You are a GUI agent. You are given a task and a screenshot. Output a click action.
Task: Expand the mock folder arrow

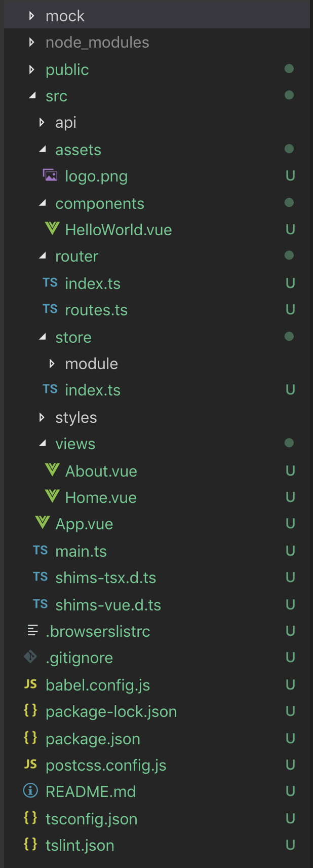click(32, 16)
